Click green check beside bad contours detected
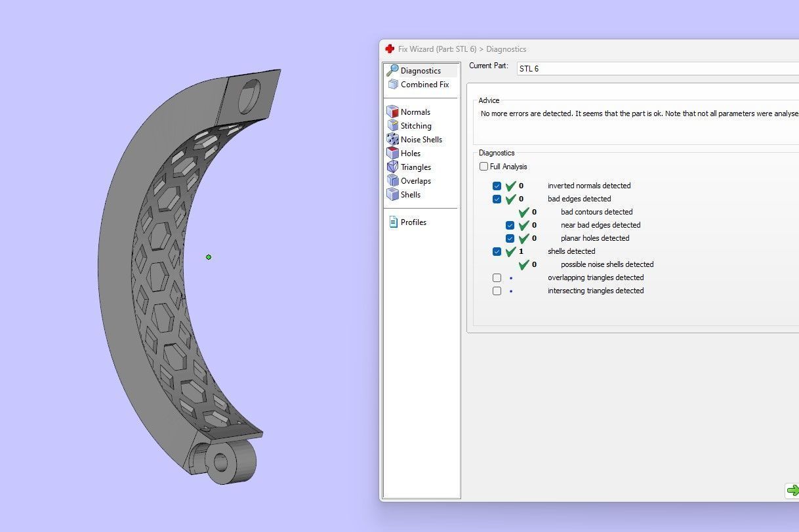Image resolution: width=799 pixels, height=532 pixels. tap(524, 212)
